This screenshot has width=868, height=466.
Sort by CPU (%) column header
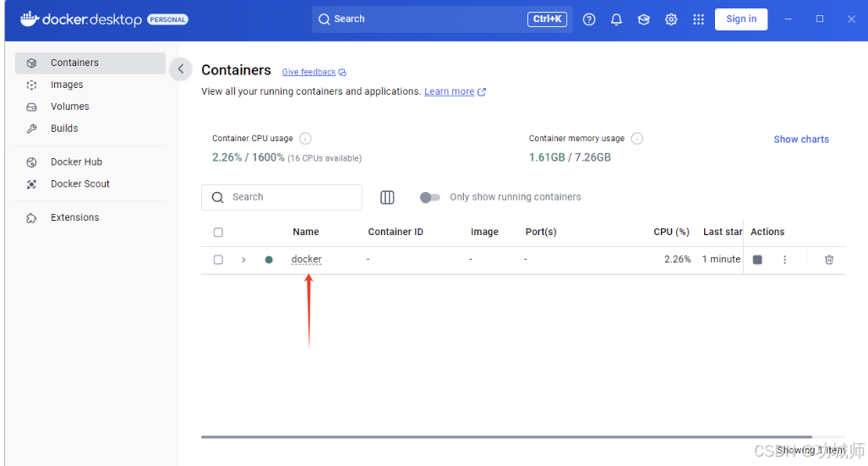coord(671,232)
